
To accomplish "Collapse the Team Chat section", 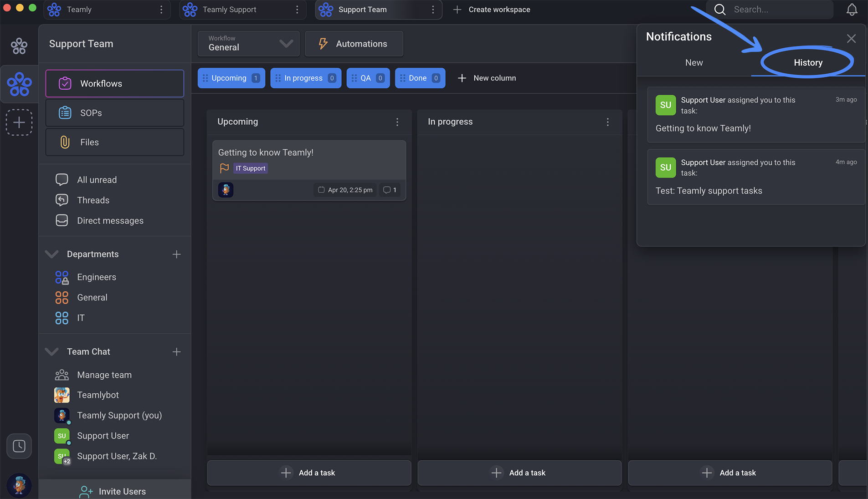I will pyautogui.click(x=52, y=351).
